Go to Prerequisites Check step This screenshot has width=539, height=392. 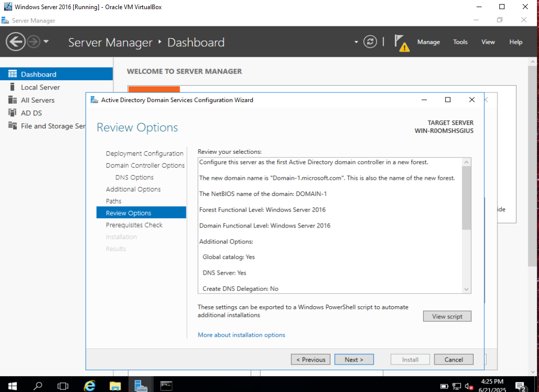134,225
